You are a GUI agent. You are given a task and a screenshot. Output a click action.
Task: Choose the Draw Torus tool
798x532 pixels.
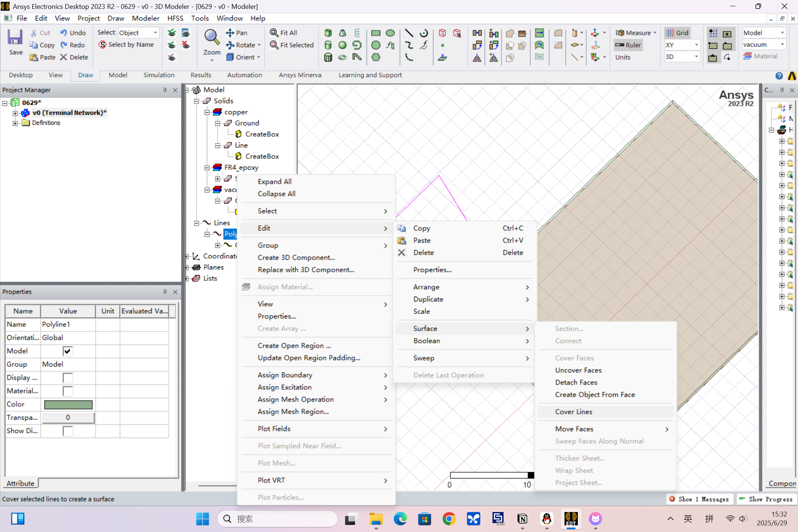point(342,57)
